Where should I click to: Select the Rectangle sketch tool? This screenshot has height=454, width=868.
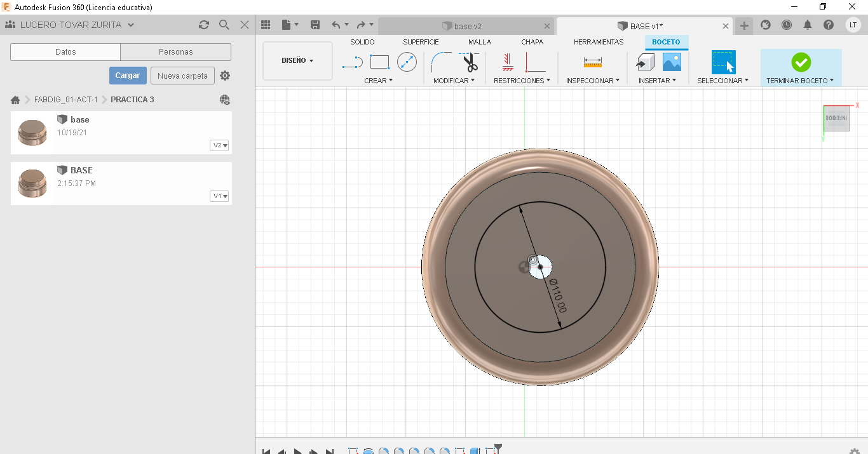tap(379, 62)
